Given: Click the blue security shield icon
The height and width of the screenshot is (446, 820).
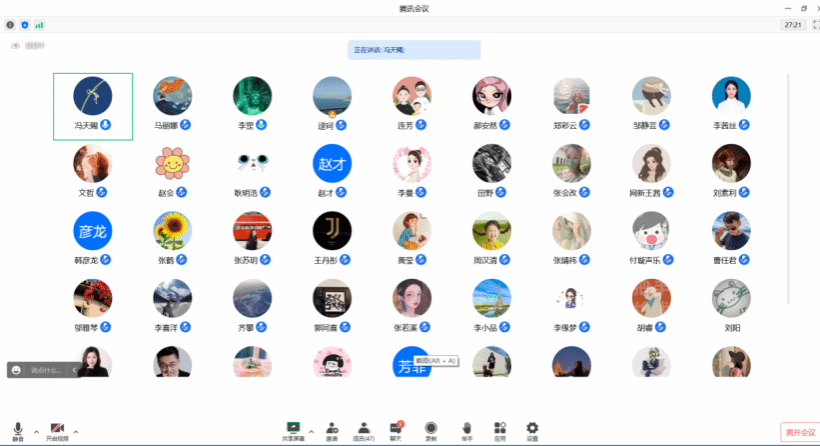Looking at the screenshot, I should 25,24.
